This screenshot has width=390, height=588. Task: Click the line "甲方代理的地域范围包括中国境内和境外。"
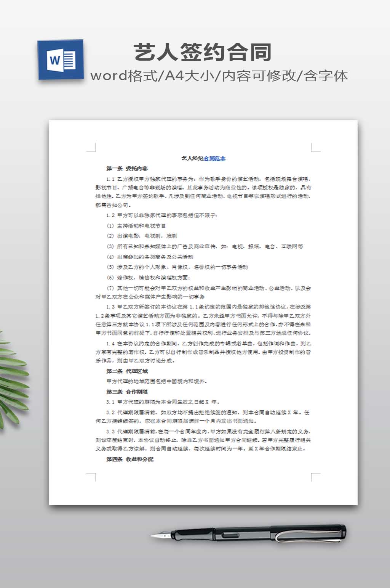(x=157, y=381)
